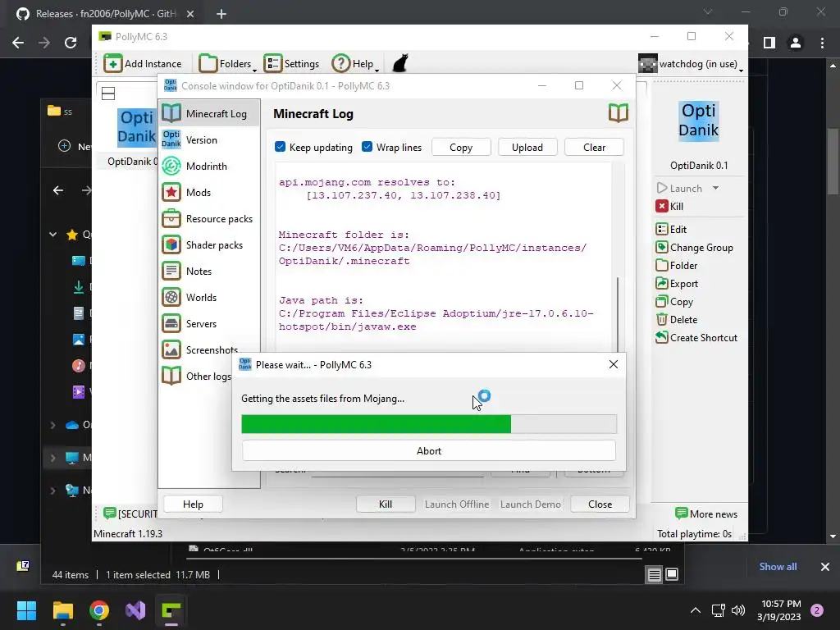Expand the OneDrive tree node
This screenshot has height=630, width=840.
tap(52, 425)
